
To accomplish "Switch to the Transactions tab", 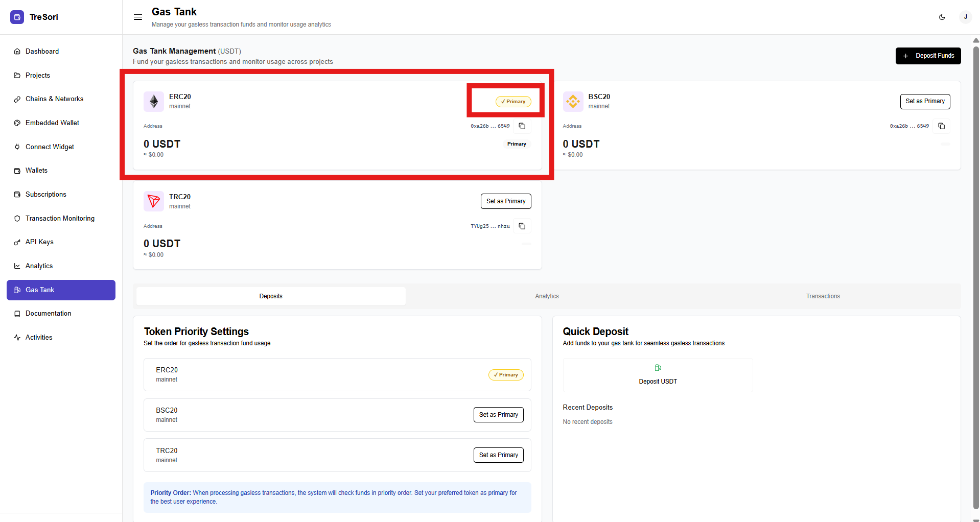I will coord(823,296).
